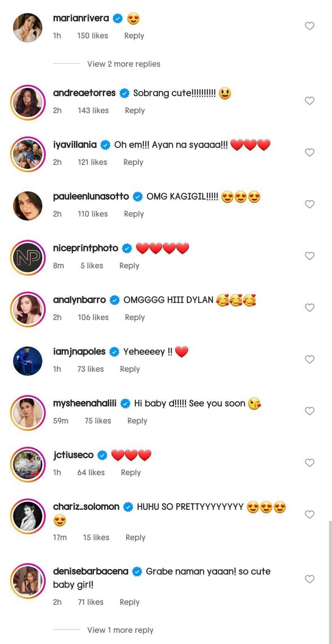This screenshot has width=332, height=644.
Task: Reply to marianrivera's comment
Action: coord(134,36)
